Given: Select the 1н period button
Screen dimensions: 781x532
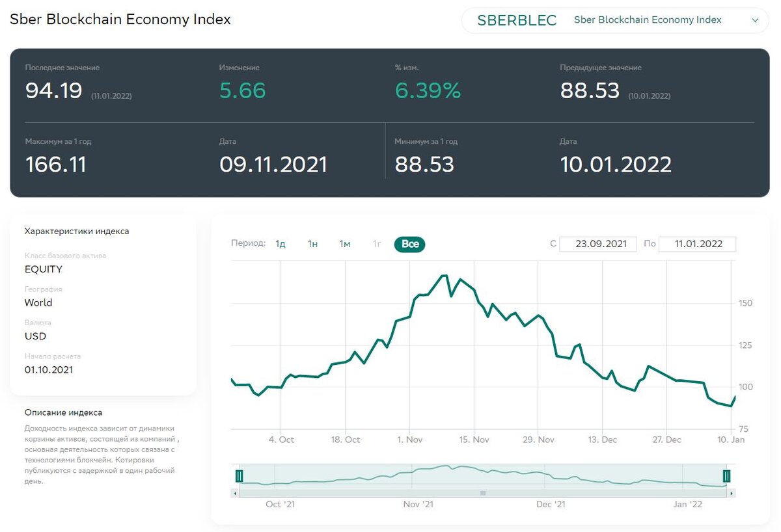Looking at the screenshot, I should pyautogui.click(x=312, y=244).
